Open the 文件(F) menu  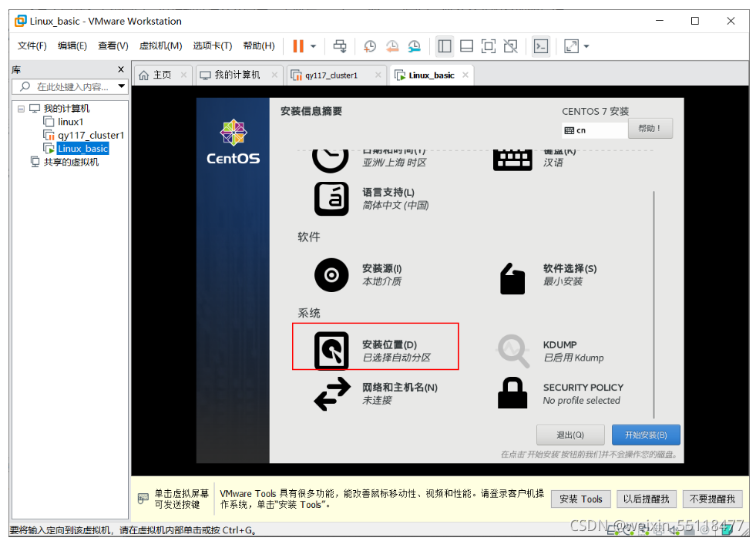(32, 45)
